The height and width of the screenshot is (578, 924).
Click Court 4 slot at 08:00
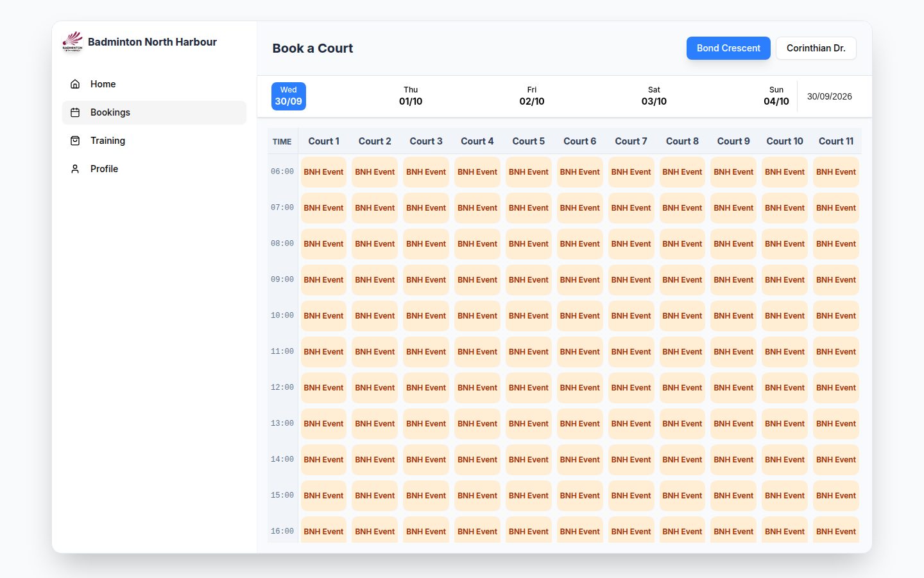(x=477, y=244)
